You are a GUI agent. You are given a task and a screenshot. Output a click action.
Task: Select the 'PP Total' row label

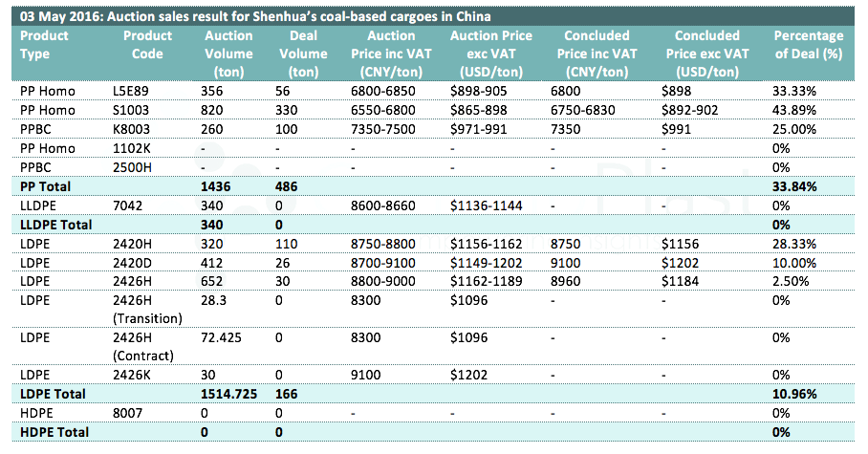(x=45, y=186)
